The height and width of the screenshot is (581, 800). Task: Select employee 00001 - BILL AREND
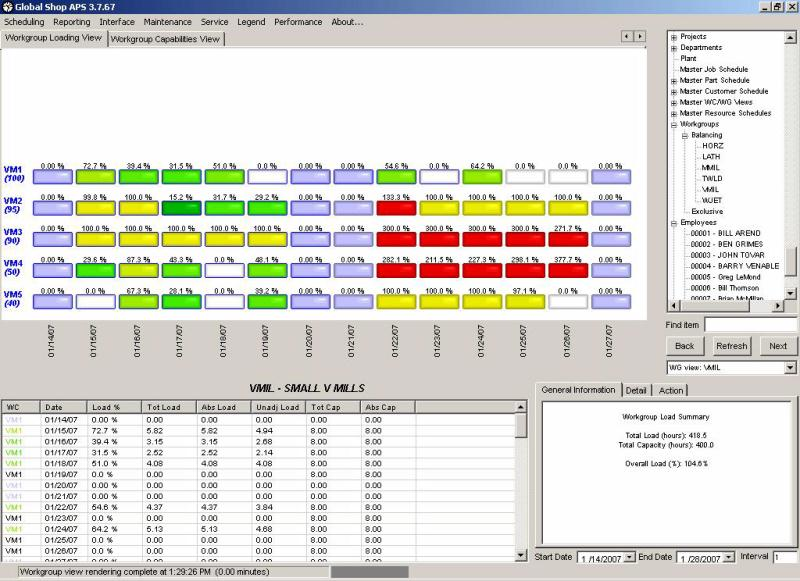726,233
